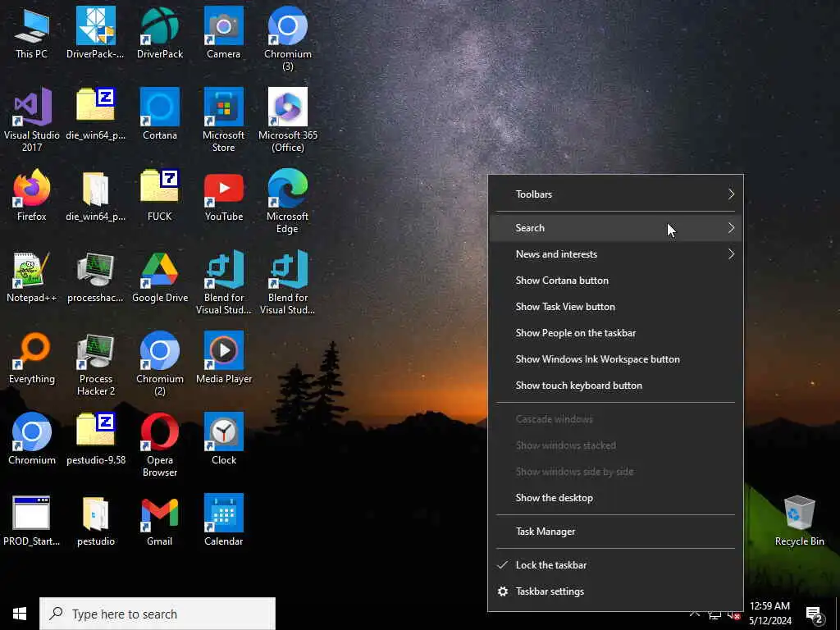Select the Process Hacker 2 shortcut
The image size is (840, 630).
click(96, 364)
